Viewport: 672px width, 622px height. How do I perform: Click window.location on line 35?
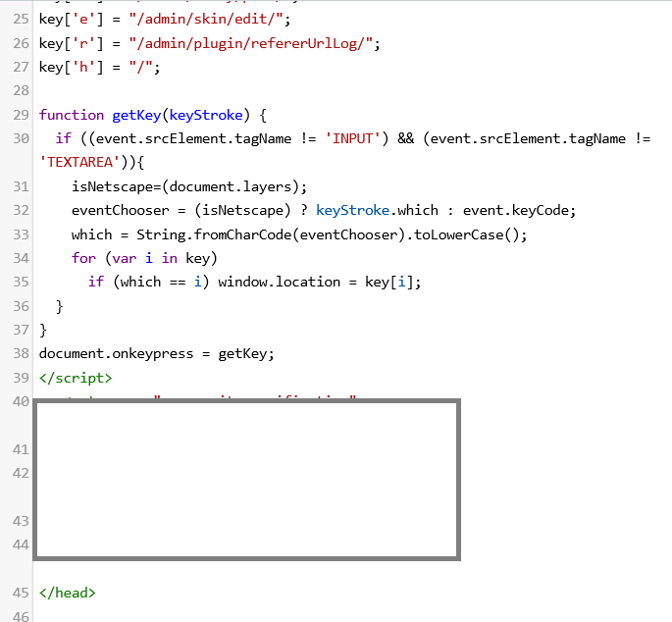(279, 283)
